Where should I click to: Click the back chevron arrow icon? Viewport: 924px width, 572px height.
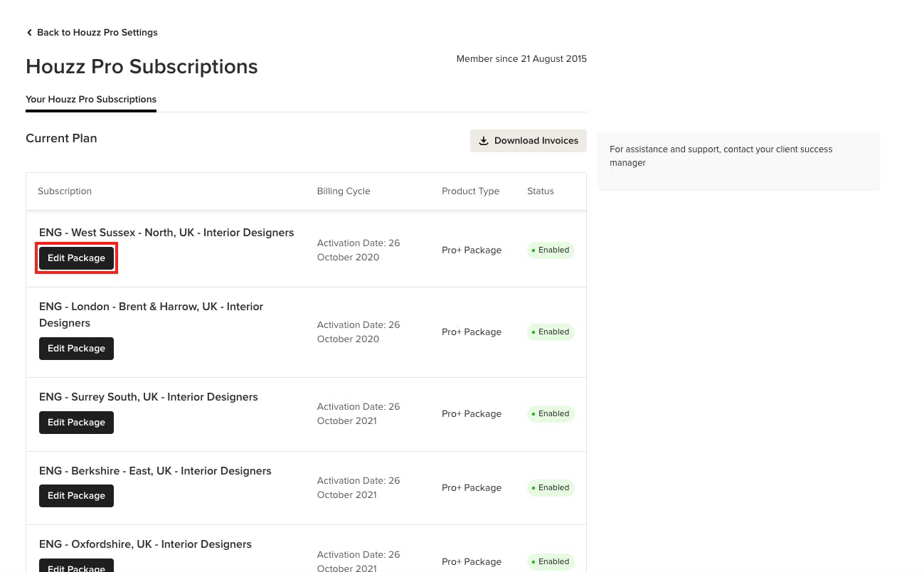29,33
